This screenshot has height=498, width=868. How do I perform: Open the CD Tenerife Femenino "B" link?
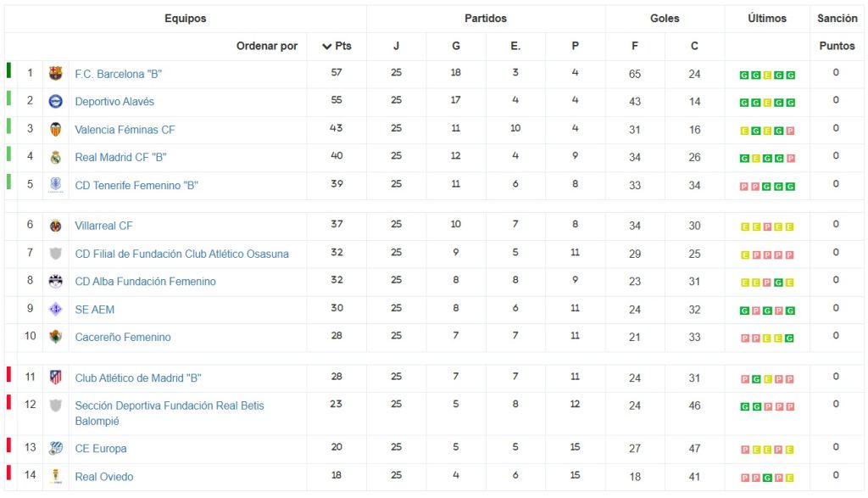tap(136, 185)
